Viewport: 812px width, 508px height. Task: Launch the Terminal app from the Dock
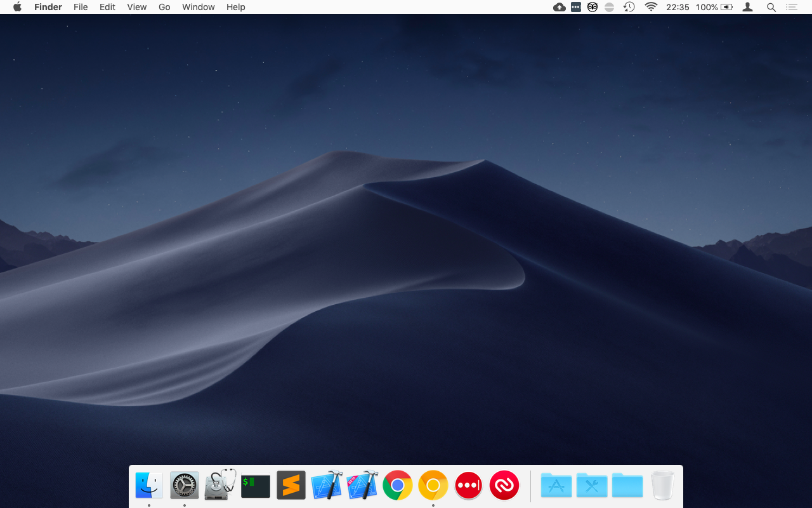click(x=256, y=486)
